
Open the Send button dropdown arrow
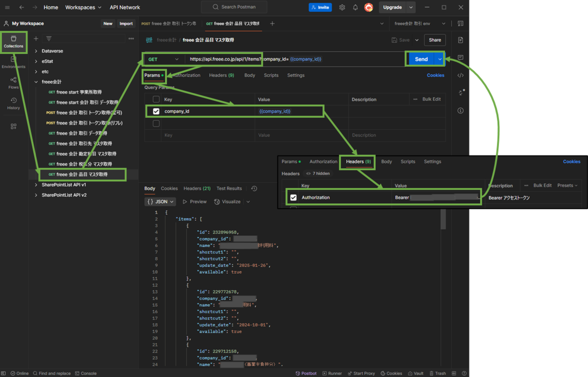[440, 59]
